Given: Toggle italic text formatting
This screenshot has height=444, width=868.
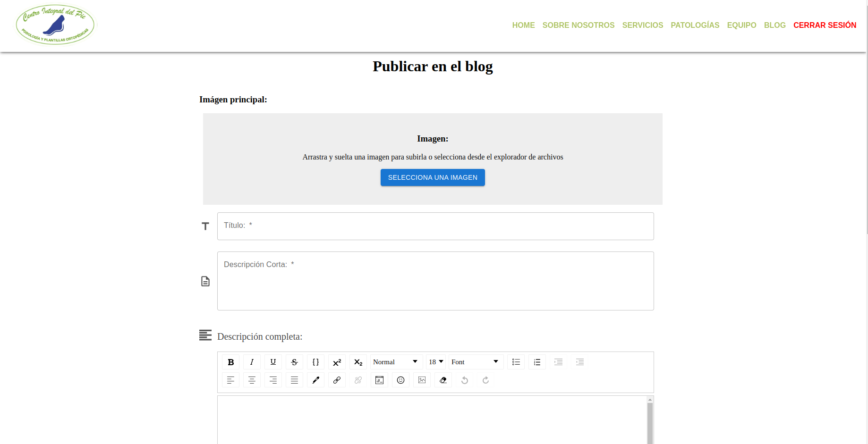Looking at the screenshot, I should coord(252,362).
